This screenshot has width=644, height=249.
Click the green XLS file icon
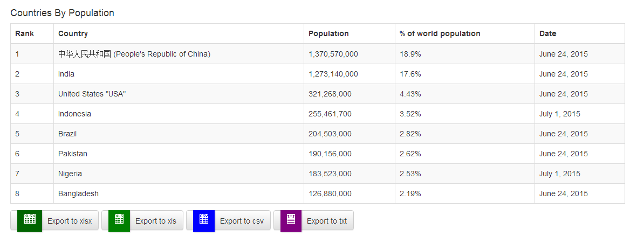119,220
